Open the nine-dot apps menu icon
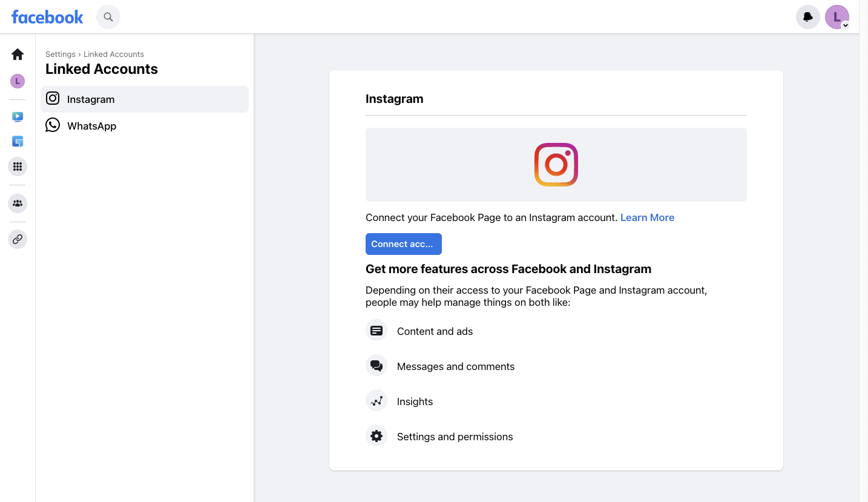868x502 pixels. (x=18, y=167)
